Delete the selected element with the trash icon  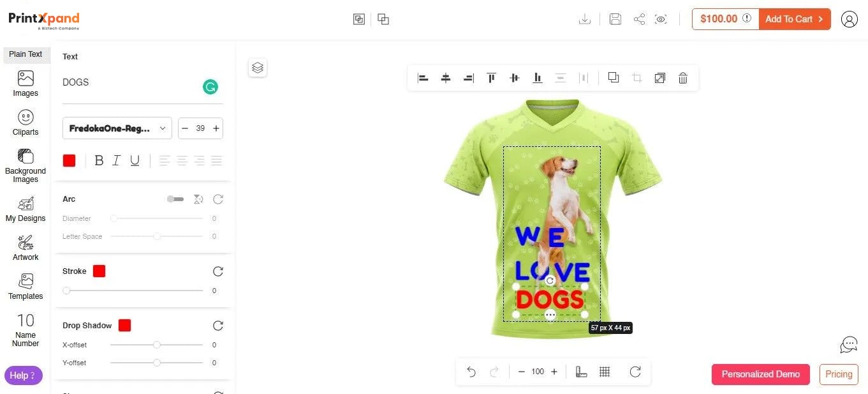683,77
